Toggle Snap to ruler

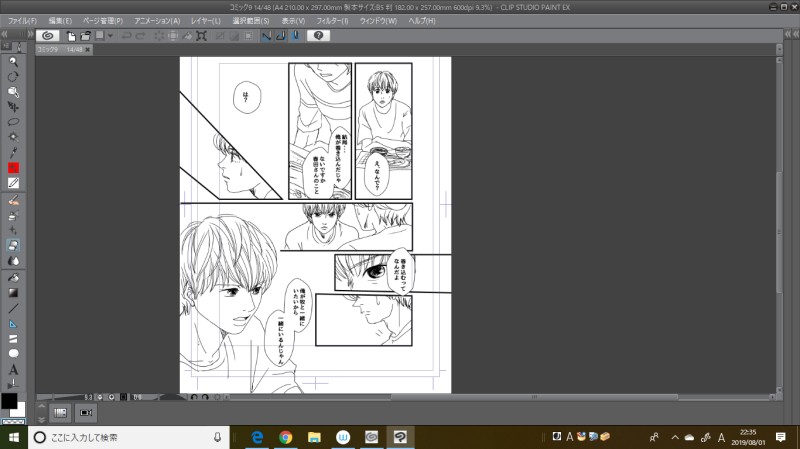[x=266, y=36]
